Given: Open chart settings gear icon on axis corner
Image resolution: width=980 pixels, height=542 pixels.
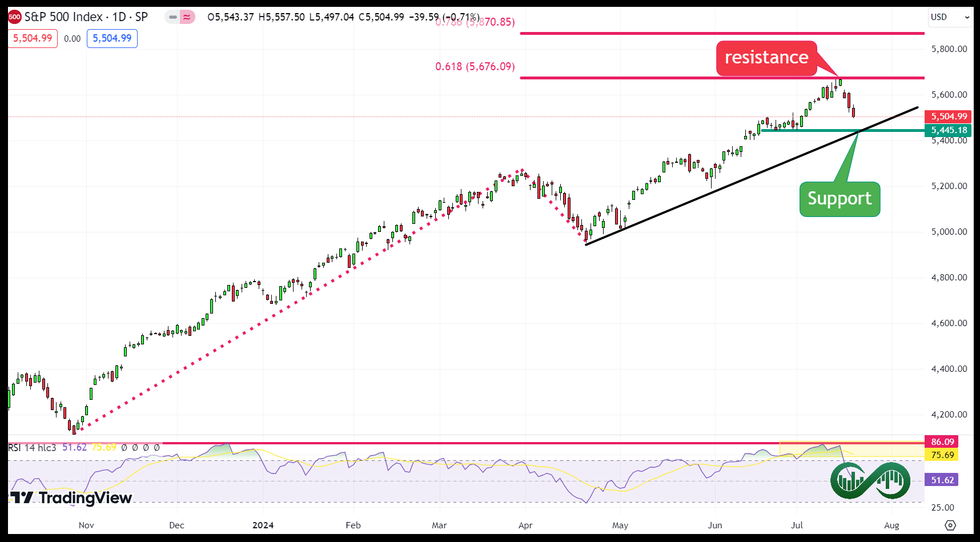Looking at the screenshot, I should [x=950, y=525].
